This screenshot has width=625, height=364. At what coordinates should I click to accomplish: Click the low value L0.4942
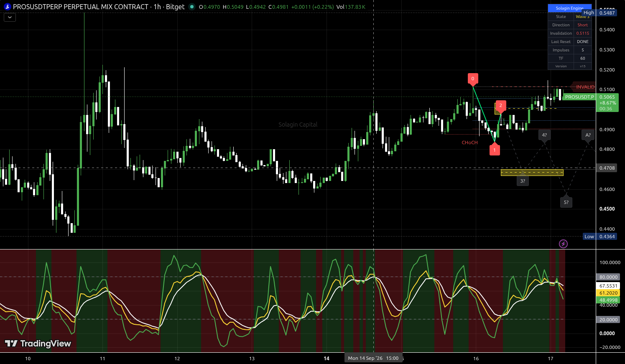(x=256, y=7)
